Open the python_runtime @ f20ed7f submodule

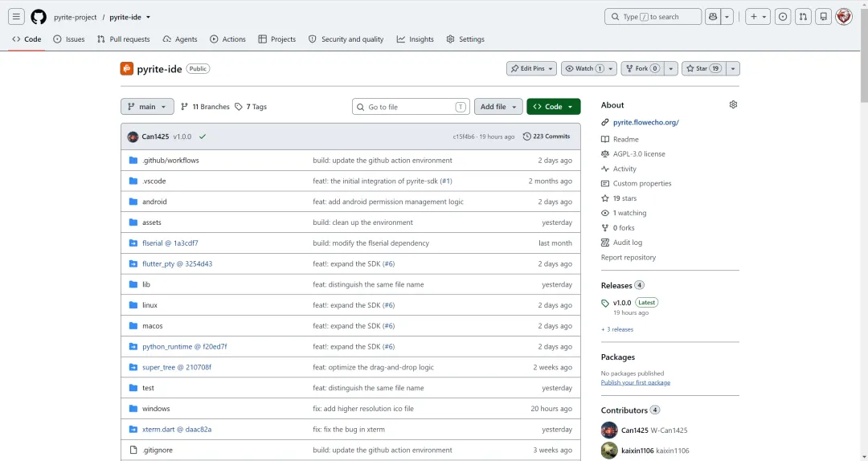coord(184,346)
